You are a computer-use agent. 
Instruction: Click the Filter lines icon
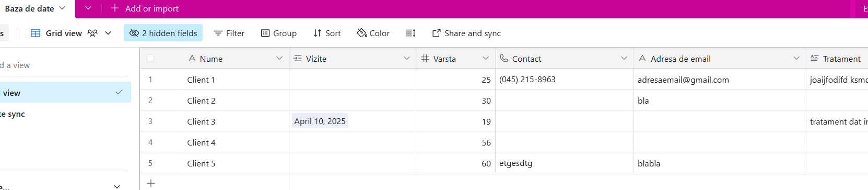[x=218, y=33]
